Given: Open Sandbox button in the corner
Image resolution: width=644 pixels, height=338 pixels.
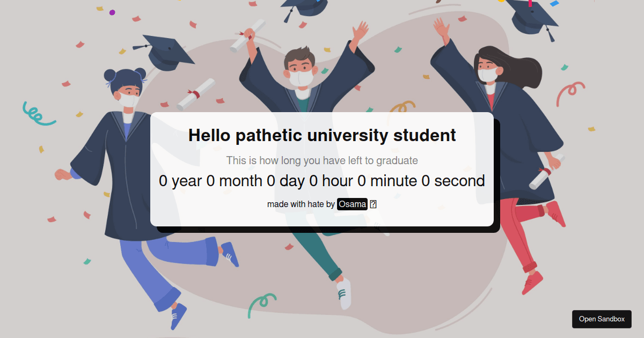Looking at the screenshot, I should [x=602, y=319].
